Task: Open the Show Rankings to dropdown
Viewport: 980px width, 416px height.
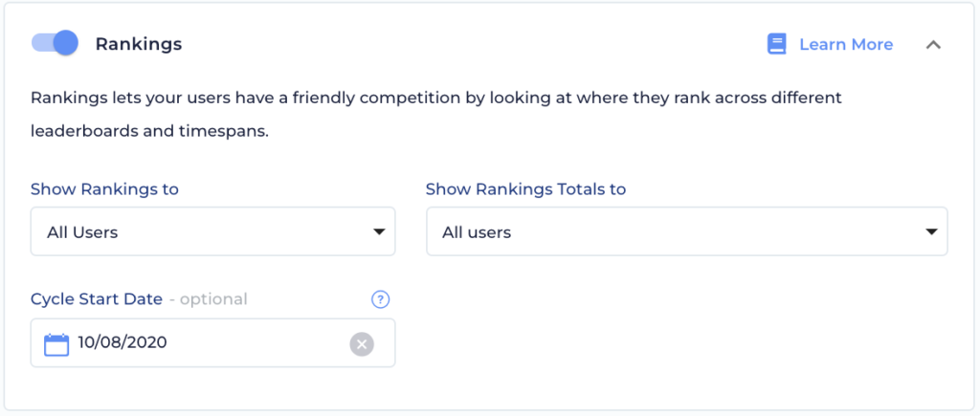Action: point(213,231)
